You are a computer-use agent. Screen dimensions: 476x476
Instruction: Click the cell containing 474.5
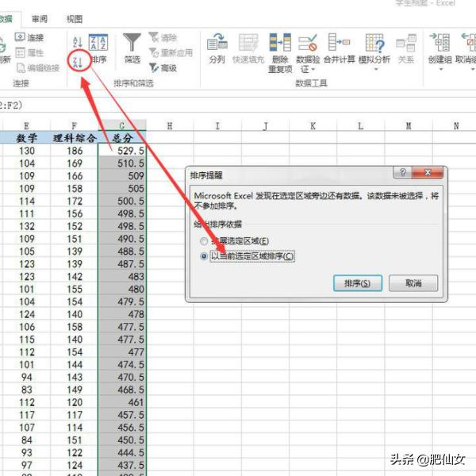click(x=122, y=365)
